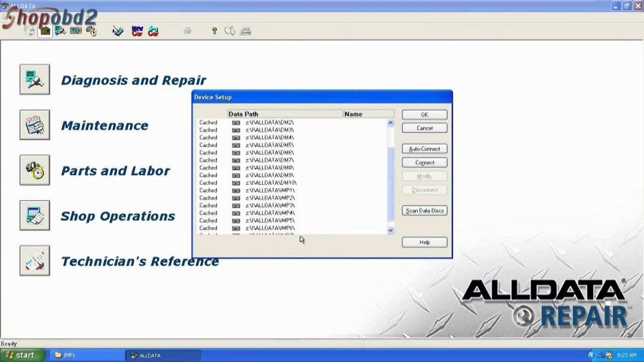Select the z:\I\ALLDATA\DM3\ path
644x362 pixels.
tap(270, 130)
